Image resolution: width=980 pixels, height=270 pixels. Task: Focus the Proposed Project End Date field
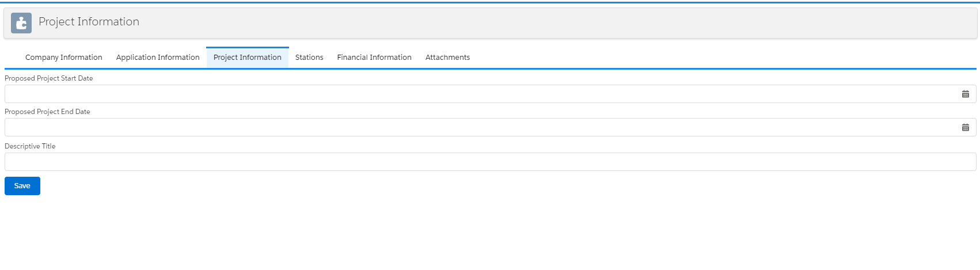point(478,127)
